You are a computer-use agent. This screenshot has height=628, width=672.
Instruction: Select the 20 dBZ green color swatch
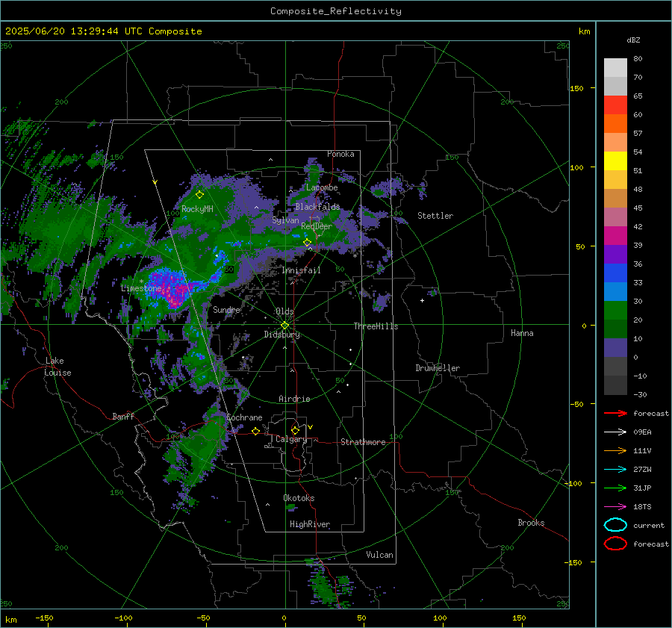(615, 311)
